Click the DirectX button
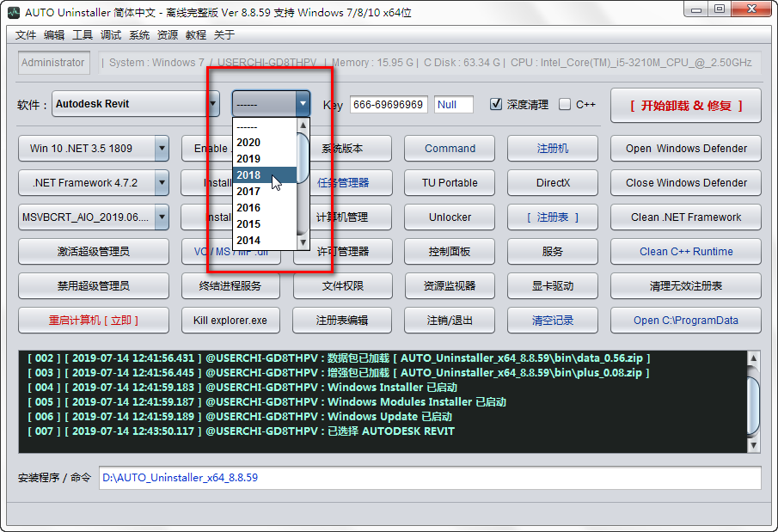The height and width of the screenshot is (532, 778). [553, 182]
